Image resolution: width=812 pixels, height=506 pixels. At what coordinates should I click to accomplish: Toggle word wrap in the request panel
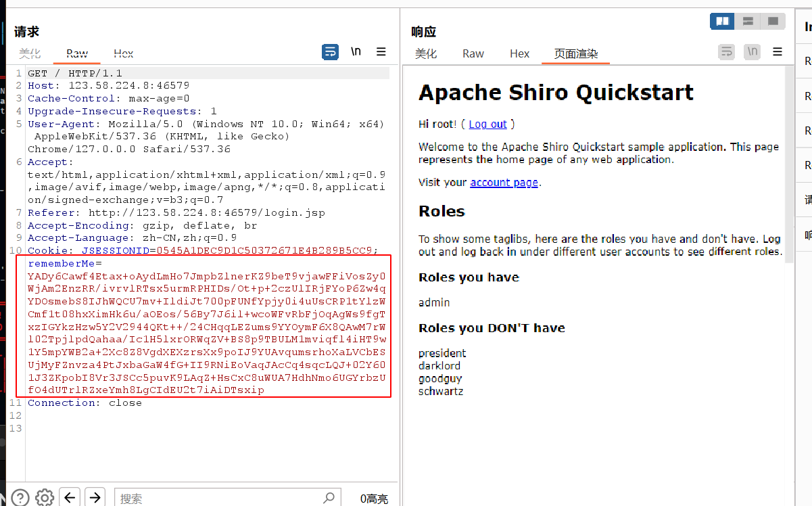(330, 52)
